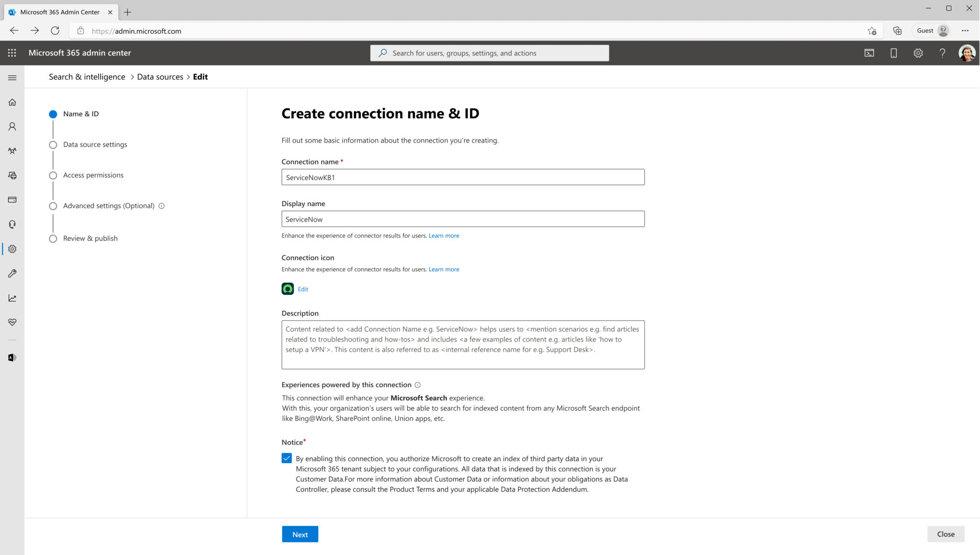This screenshot has height=555, width=980.
Task: Open the Users section icon in sidebar
Action: click(x=12, y=126)
